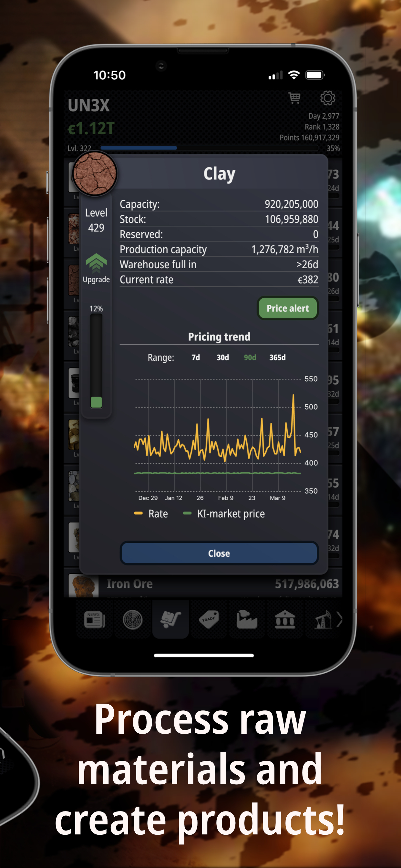Tap the Level 429 label
The image size is (401, 868).
click(96, 220)
